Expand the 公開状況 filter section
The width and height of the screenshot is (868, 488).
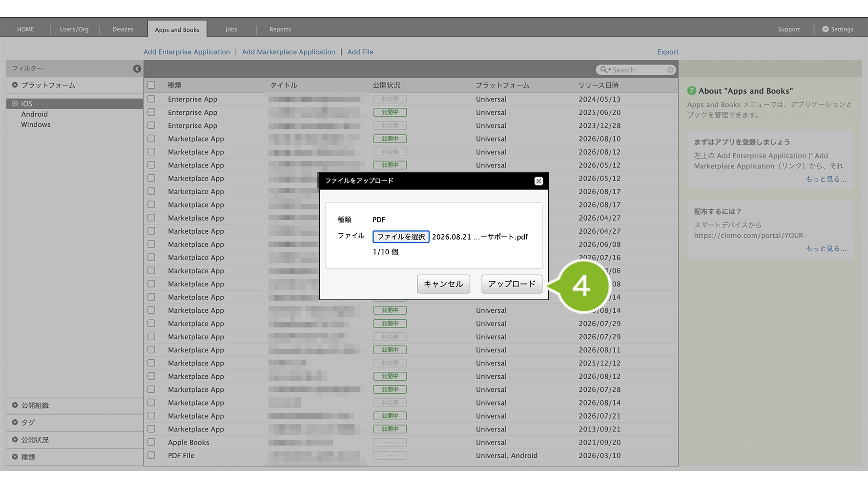coord(15,439)
